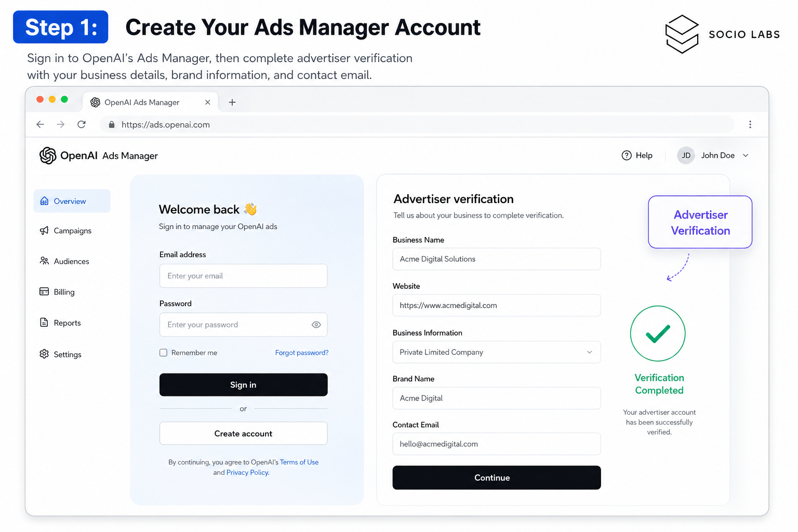The image size is (798, 532).
Task: Click the browser forward arrow
Action: pos(61,125)
